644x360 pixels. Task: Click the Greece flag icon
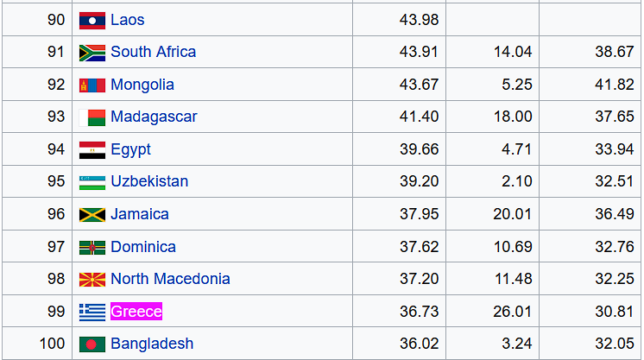[92, 312]
